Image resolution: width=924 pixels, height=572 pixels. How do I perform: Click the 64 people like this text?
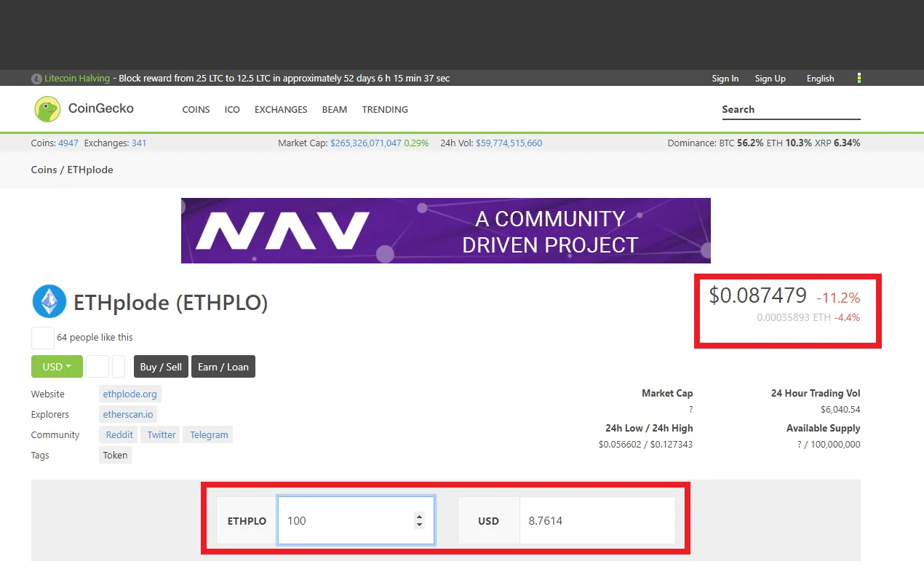(95, 338)
